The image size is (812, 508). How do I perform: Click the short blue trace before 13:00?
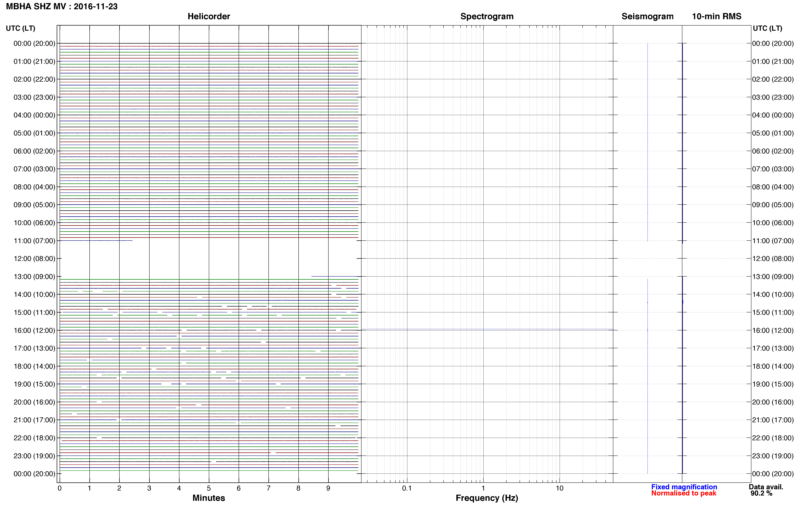tap(335, 276)
